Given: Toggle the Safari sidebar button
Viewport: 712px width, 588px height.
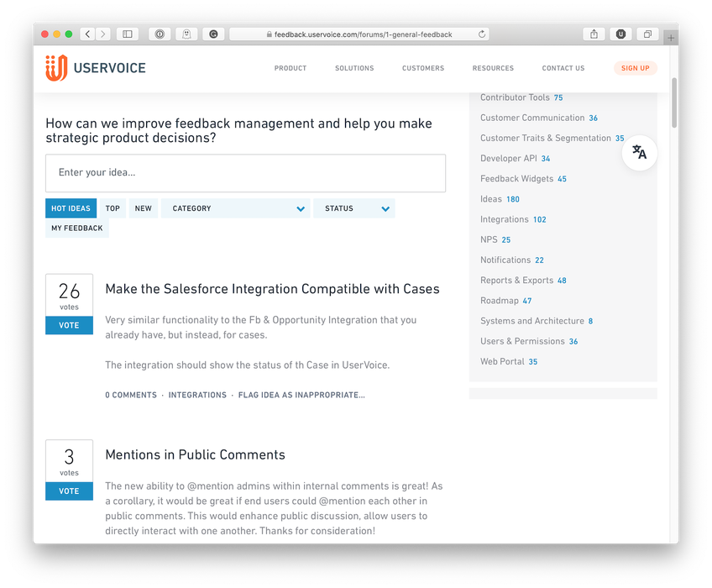Looking at the screenshot, I should (128, 34).
